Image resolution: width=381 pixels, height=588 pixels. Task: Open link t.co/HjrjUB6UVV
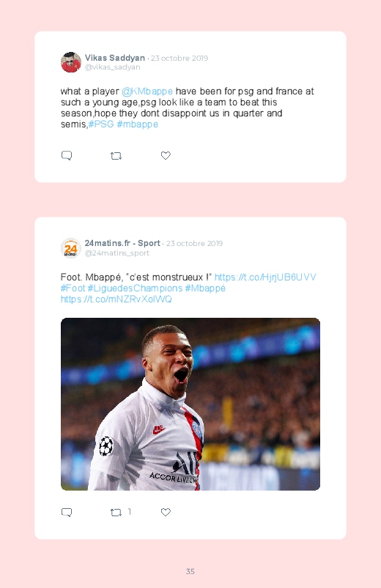(265, 277)
